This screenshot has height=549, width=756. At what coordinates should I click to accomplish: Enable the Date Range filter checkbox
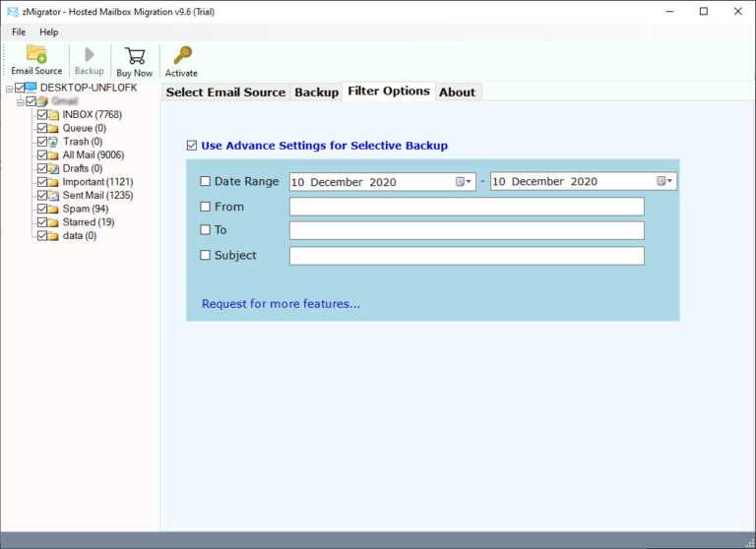click(206, 181)
